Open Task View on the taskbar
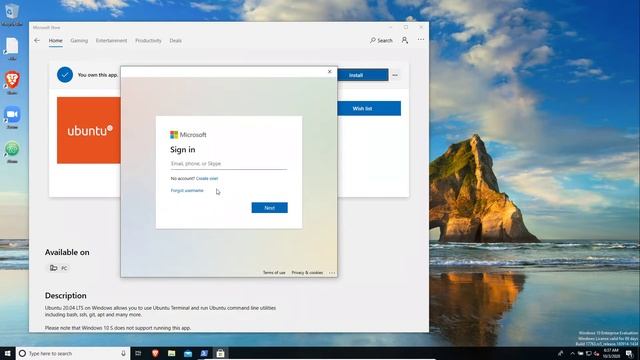The height and width of the screenshot is (360, 640). pos(138,353)
